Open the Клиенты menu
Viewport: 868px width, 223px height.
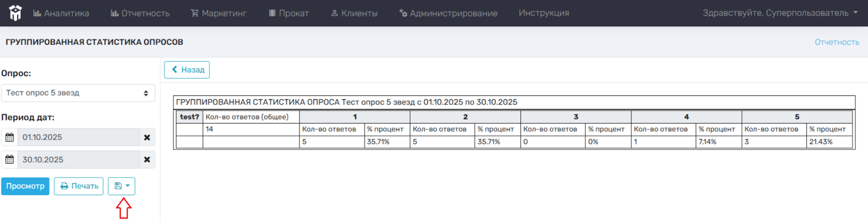(354, 13)
